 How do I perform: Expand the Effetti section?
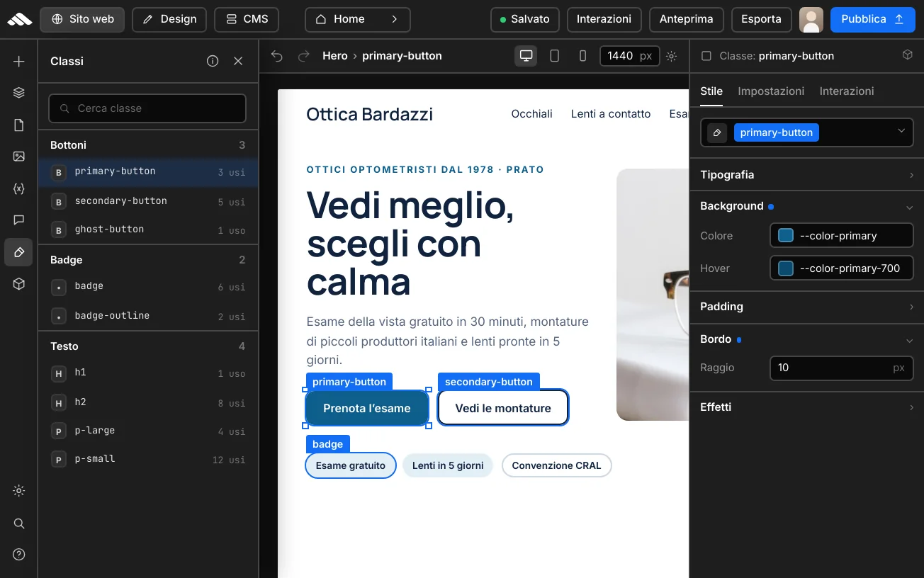[x=807, y=407]
